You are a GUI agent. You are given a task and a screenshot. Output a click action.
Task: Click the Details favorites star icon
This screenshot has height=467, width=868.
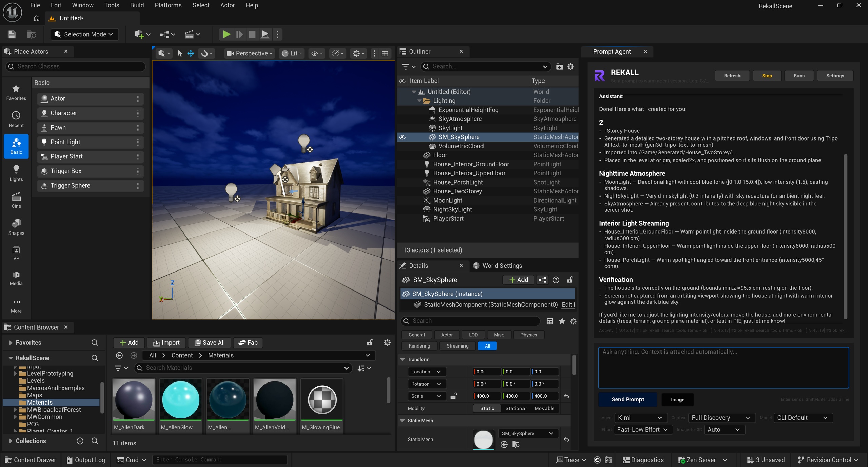click(x=562, y=321)
